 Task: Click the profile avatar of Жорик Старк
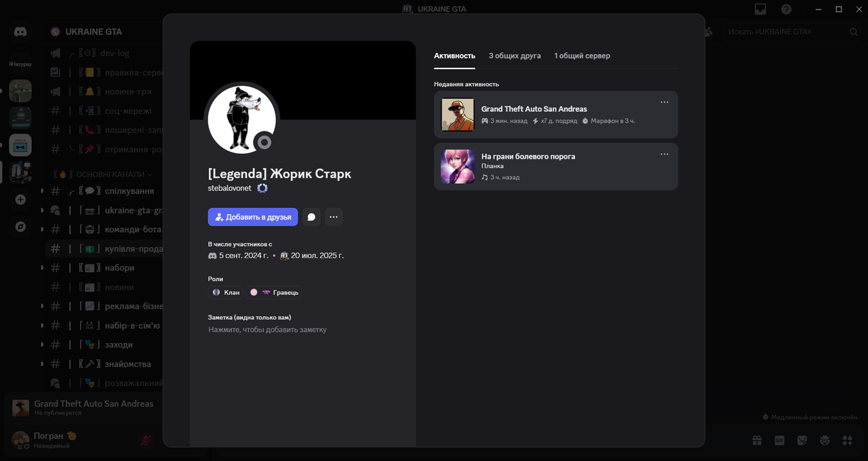(x=241, y=119)
